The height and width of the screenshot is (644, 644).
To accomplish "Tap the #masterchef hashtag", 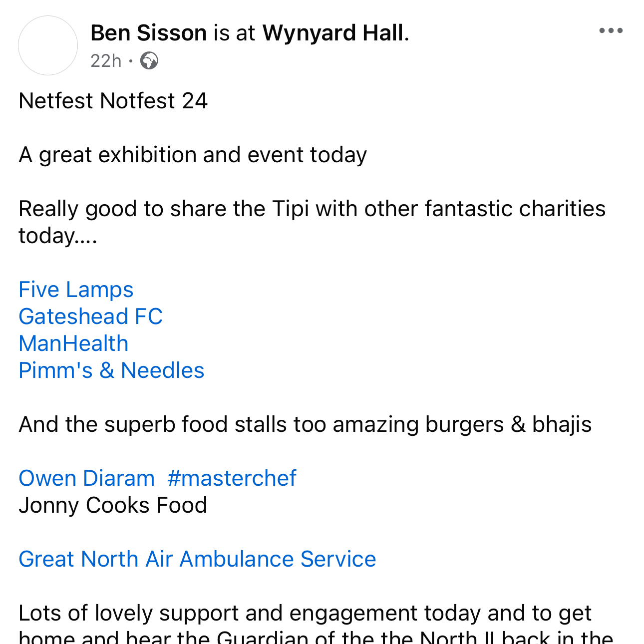I will tap(232, 478).
